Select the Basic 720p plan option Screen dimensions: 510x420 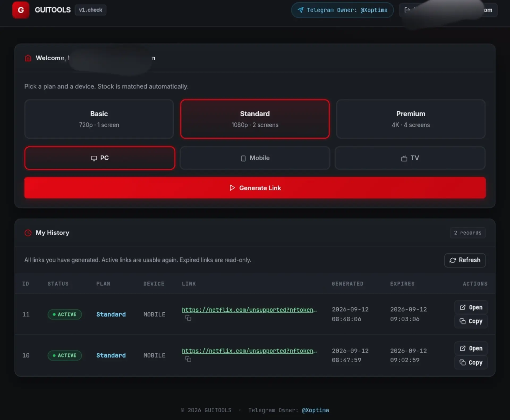(x=99, y=119)
